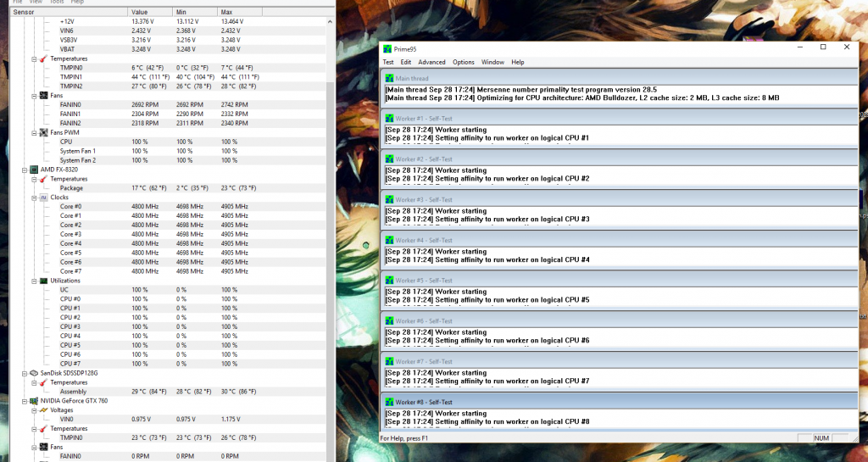Click Worker #6 Self-Test window icon
The image size is (868, 462).
pyautogui.click(x=389, y=321)
